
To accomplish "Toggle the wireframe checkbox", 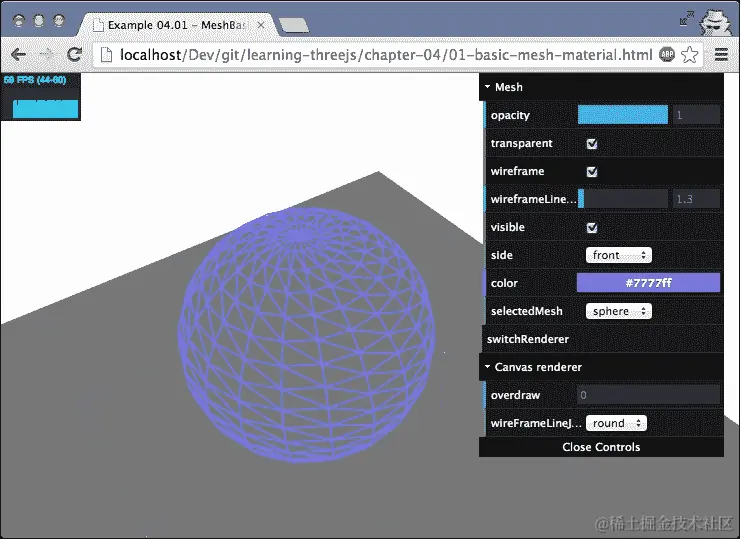I will tap(592, 171).
